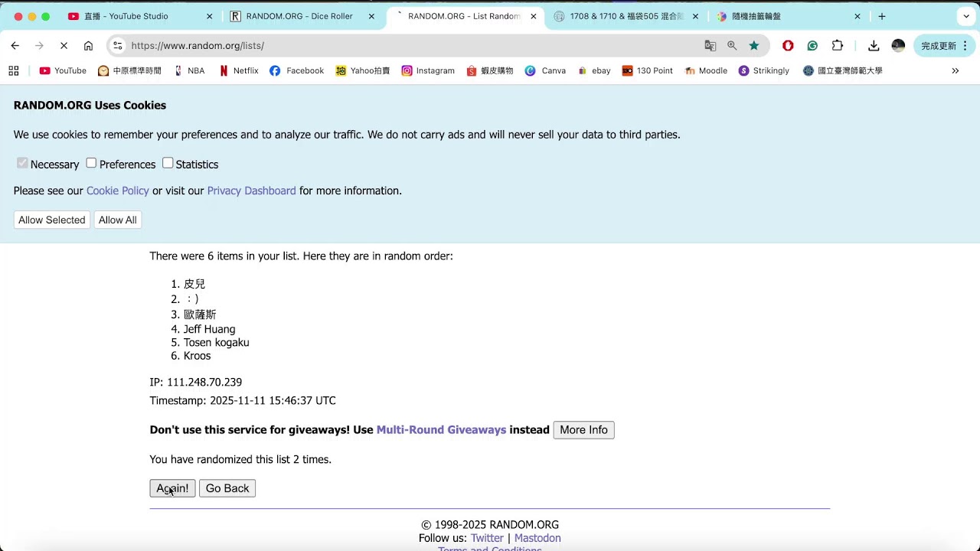Image resolution: width=980 pixels, height=551 pixels.
Task: Close the 隨機抽籤輪盤 tab
Action: (x=857, y=16)
